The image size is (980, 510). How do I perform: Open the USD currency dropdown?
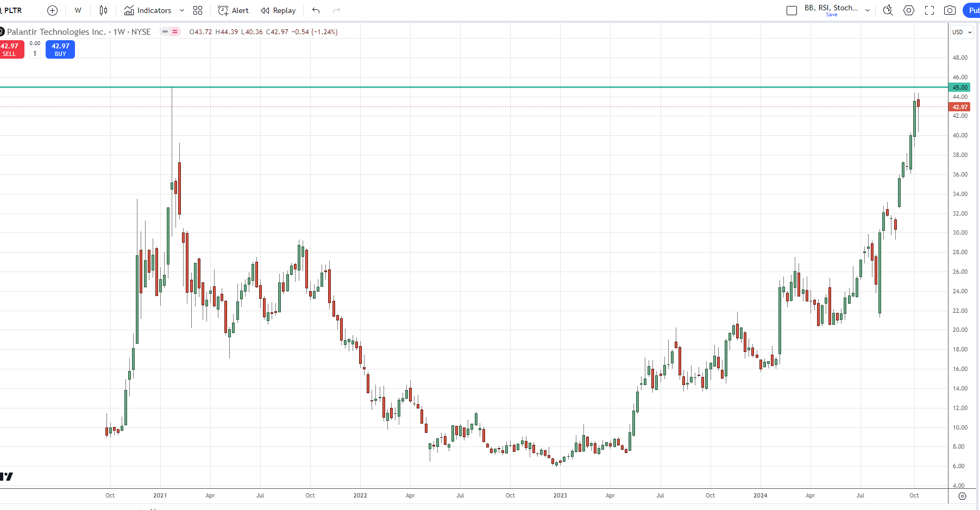[962, 32]
